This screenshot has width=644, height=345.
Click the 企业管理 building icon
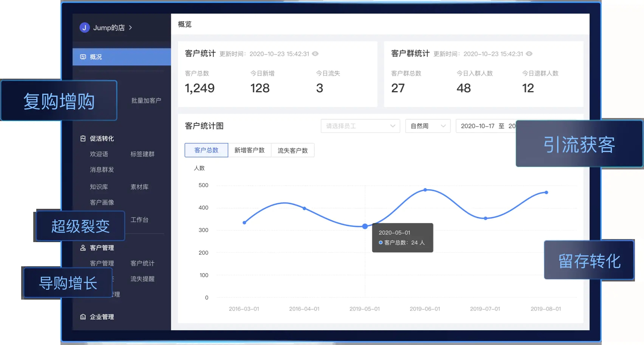(x=83, y=317)
